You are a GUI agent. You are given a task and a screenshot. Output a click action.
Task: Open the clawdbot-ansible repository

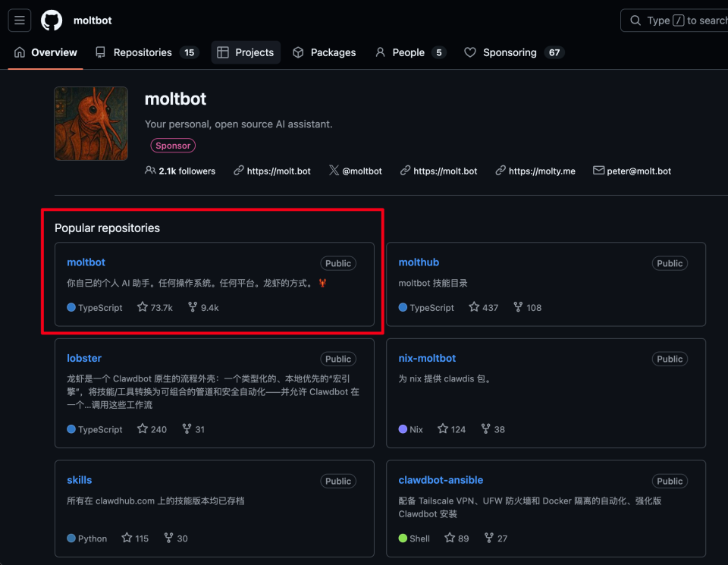[x=441, y=480]
